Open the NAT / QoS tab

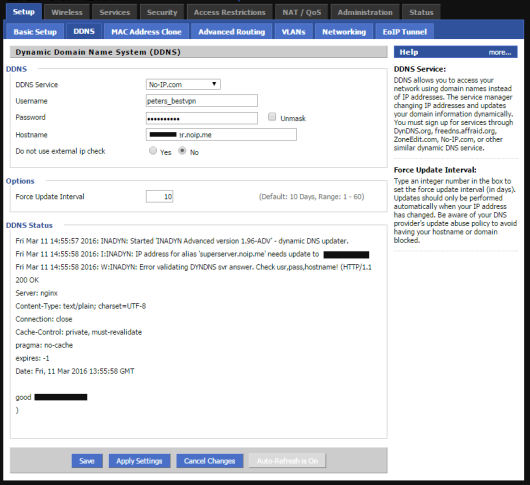(302, 12)
